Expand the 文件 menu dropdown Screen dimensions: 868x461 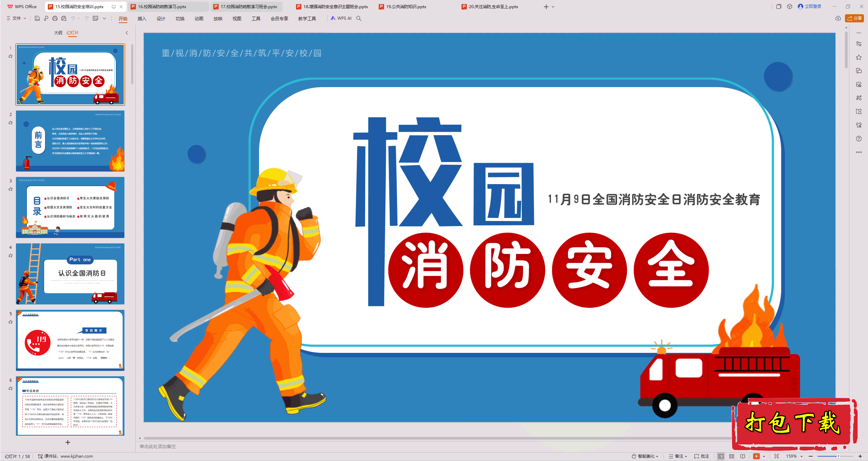click(16, 18)
